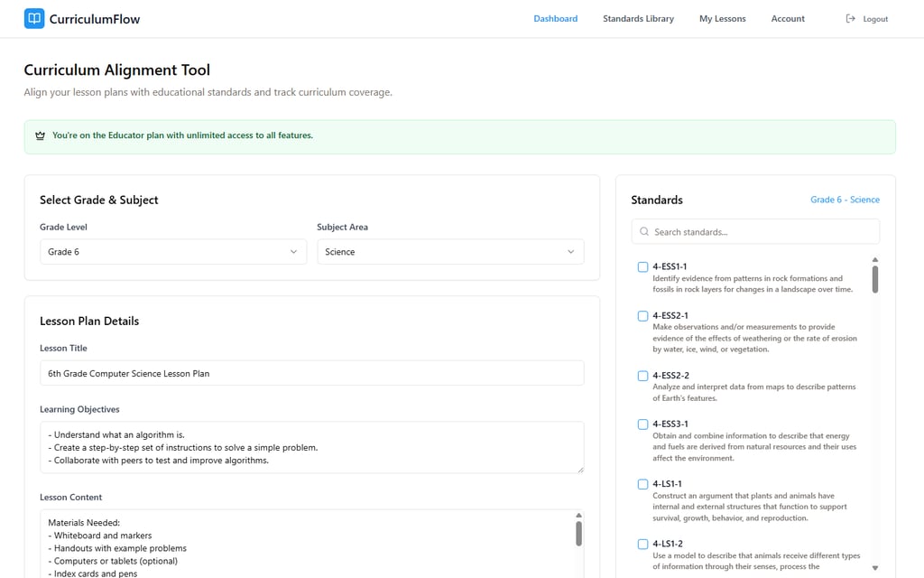Check the 4-LS1-1 standard checkbox
Screen dimensions: 924x578
pos(642,484)
